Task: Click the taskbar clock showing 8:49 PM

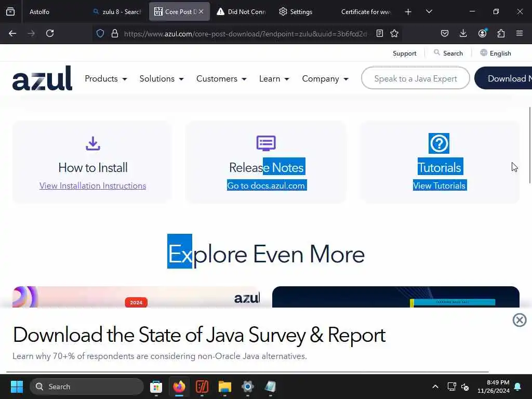Action: point(494,387)
